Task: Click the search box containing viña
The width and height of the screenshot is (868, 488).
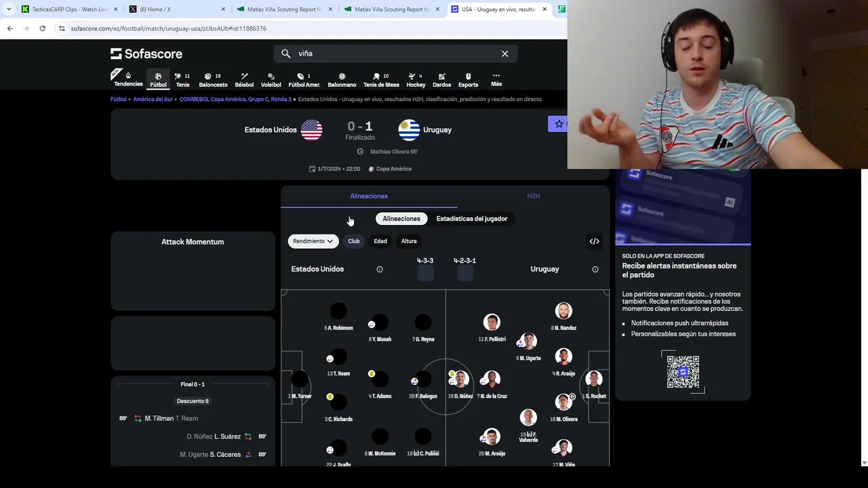Action: tap(395, 54)
